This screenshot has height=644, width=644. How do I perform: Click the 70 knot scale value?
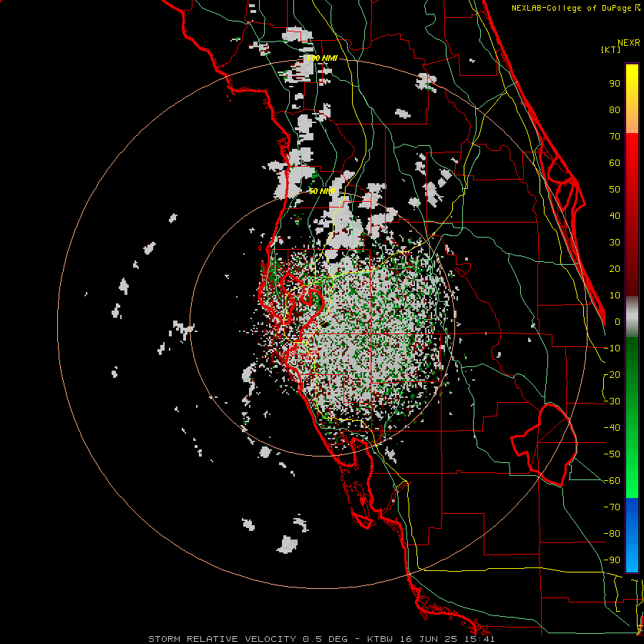615,137
